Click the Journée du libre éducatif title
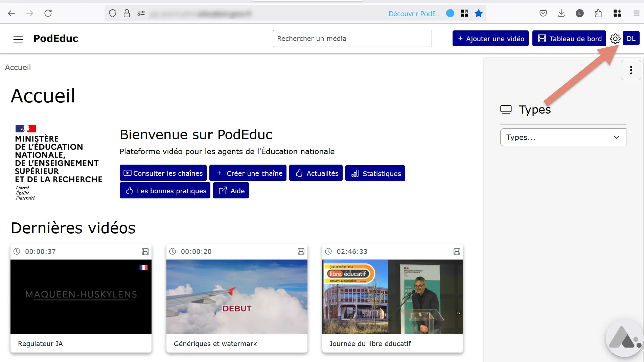 click(x=370, y=344)
